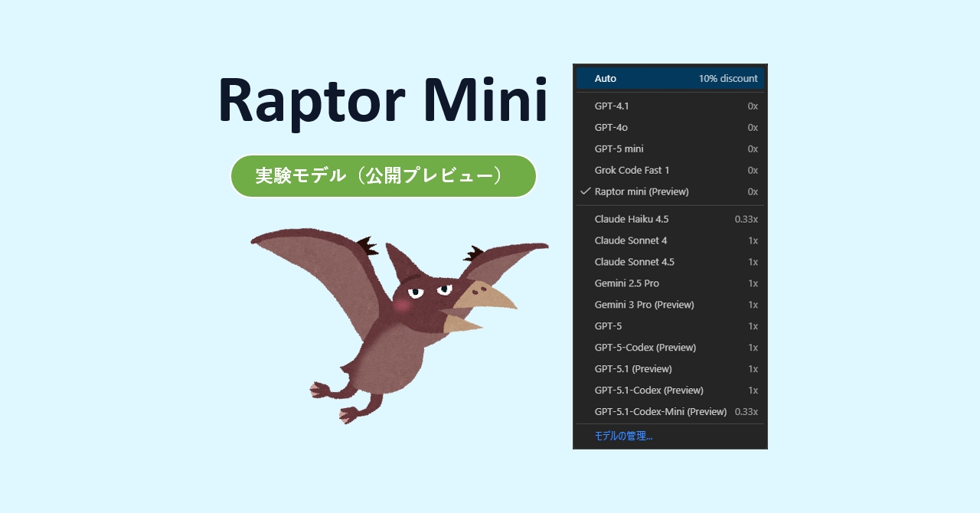This screenshot has width=980, height=513.
Task: Open モデルの管理 link
Action: click(623, 435)
